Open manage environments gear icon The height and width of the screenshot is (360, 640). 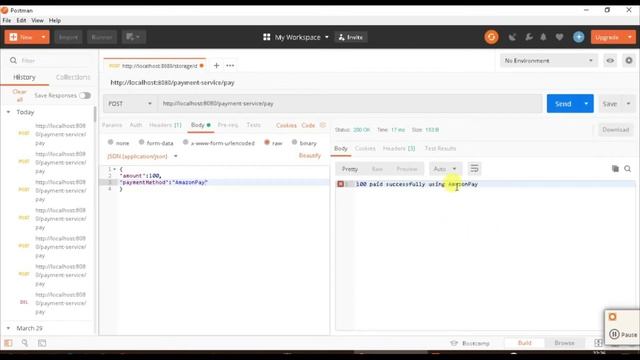(x=629, y=60)
